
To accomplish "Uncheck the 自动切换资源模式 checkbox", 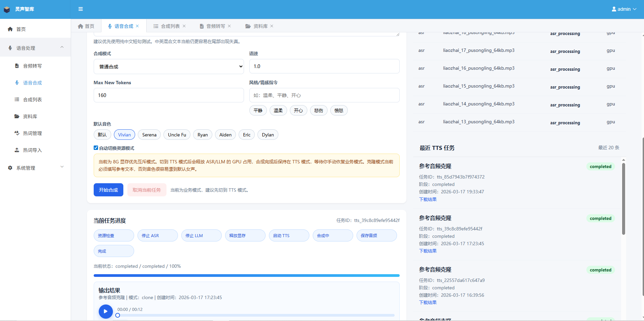I will (x=96, y=148).
